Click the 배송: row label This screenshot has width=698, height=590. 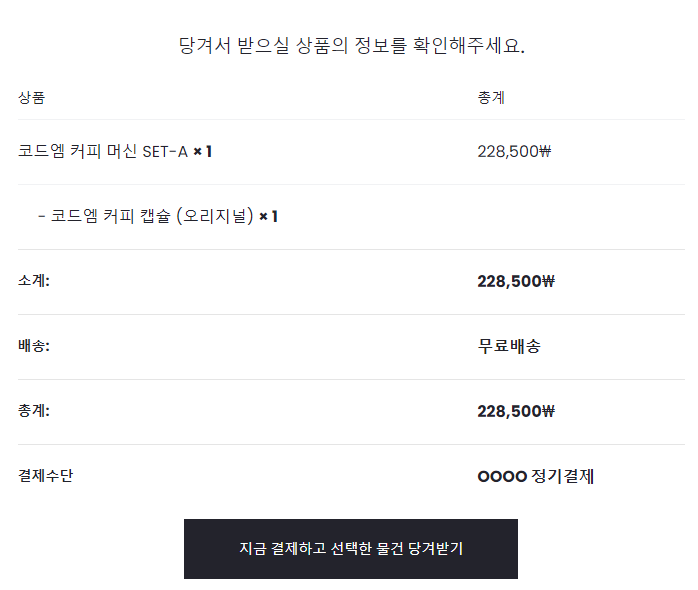[34, 346]
